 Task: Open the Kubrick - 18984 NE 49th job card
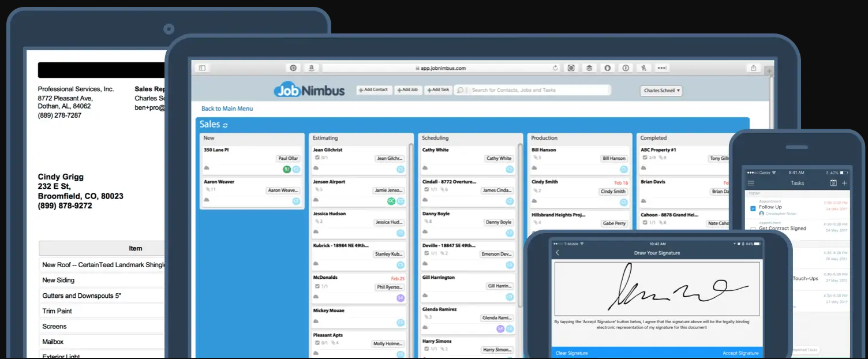click(358, 256)
